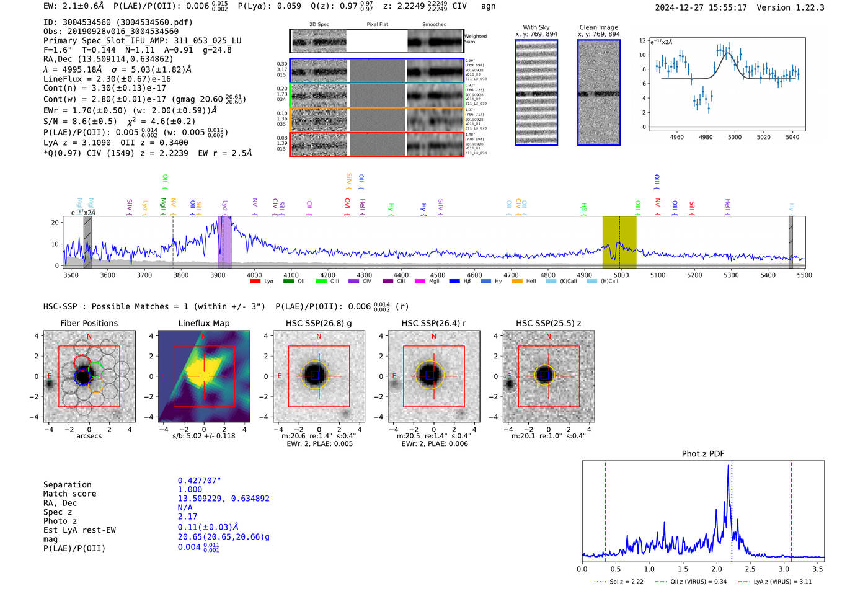Select the LyA z = 3.1090 text
This screenshot has height=591, width=868.
tap(77, 143)
